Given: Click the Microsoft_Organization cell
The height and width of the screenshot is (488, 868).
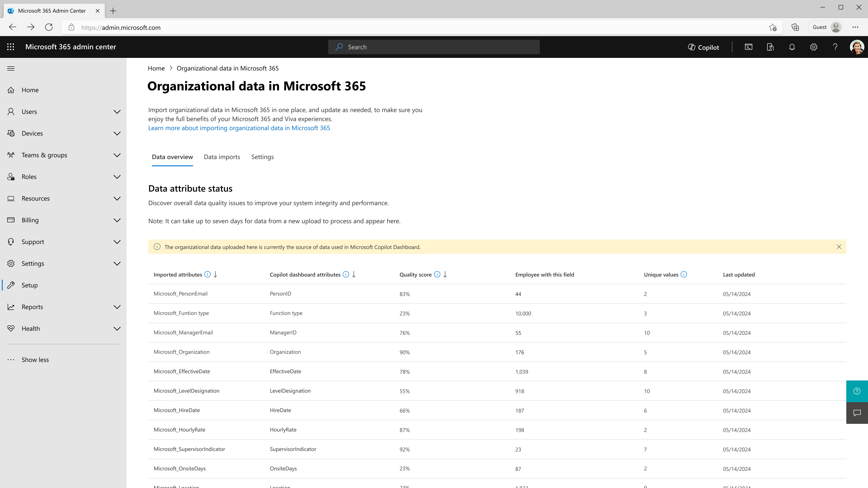Looking at the screenshot, I should [x=181, y=352].
